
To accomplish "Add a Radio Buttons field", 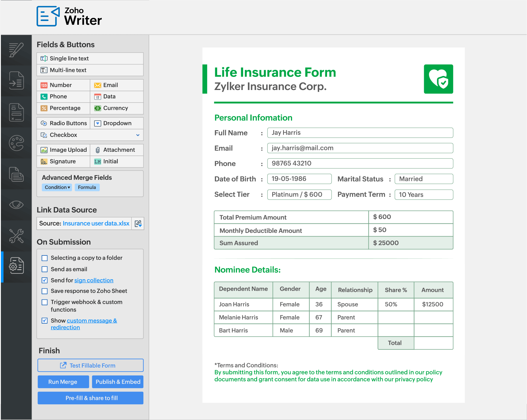I will point(64,123).
